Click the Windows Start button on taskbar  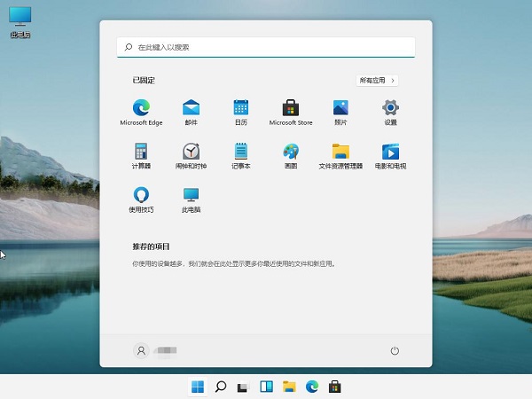197,387
